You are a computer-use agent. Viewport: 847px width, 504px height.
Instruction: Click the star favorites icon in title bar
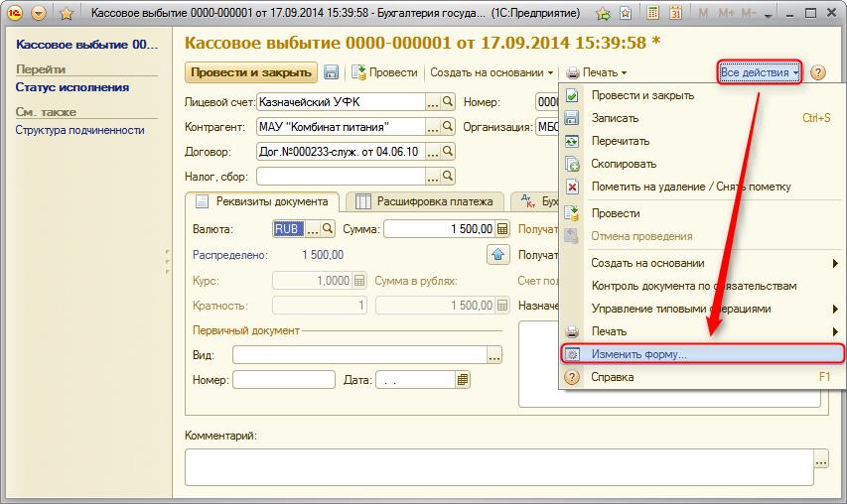[67, 13]
